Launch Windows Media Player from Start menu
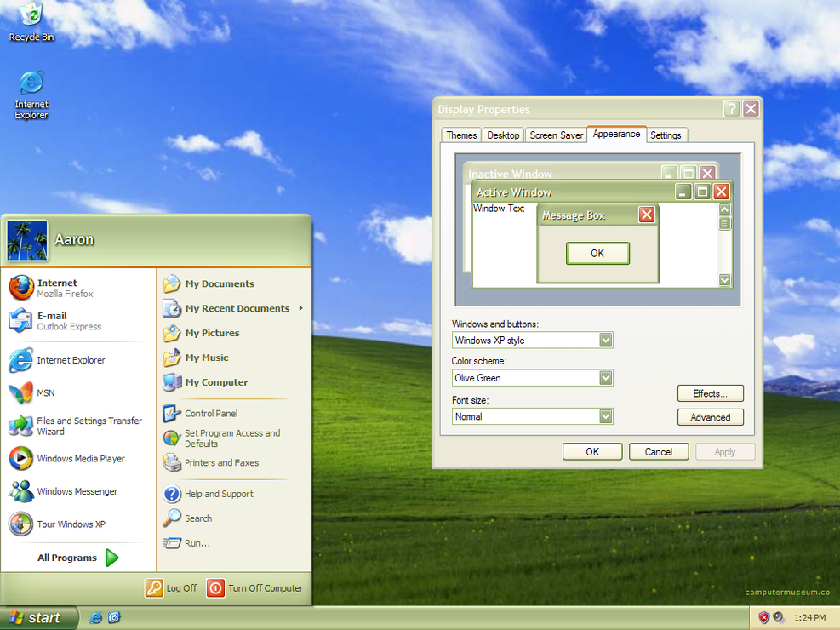The image size is (840, 630). click(x=21, y=459)
